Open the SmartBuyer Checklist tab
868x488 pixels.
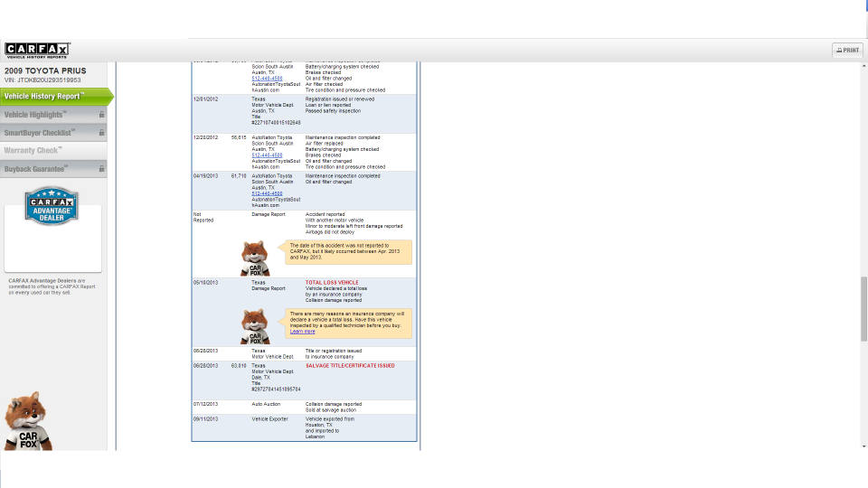[53, 133]
